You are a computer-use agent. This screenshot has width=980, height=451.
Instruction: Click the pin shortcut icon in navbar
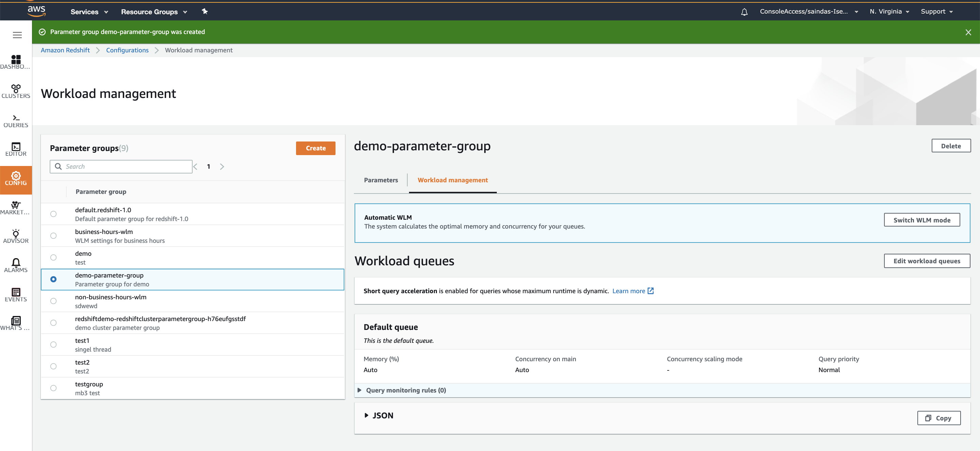(x=205, y=12)
